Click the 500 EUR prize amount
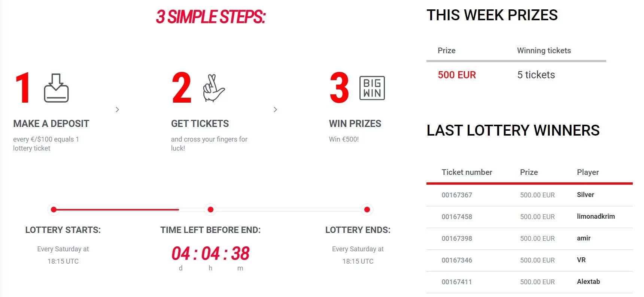 click(457, 75)
